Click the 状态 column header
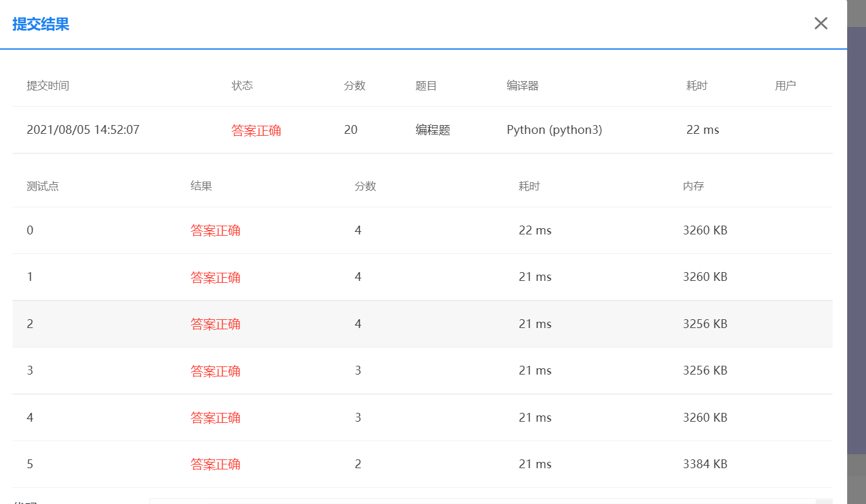Viewport: 866px width, 504px height. point(242,85)
